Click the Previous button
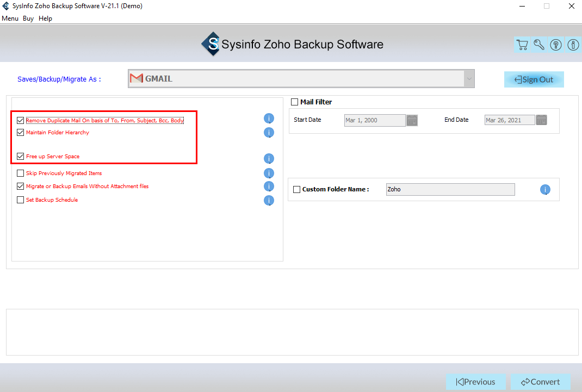Screen dimensions: 582x392 click(x=475, y=382)
